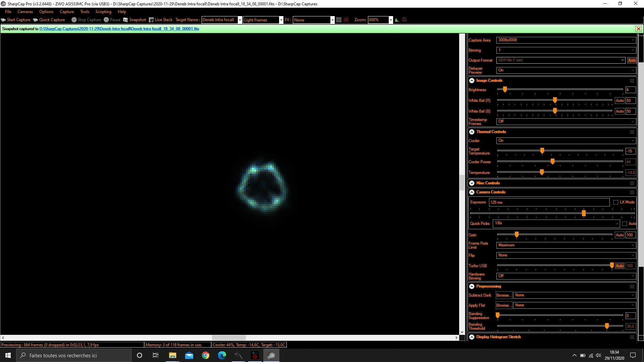Expand the Misc Controls section
Viewport: 644px width, 362px height.
point(472,183)
